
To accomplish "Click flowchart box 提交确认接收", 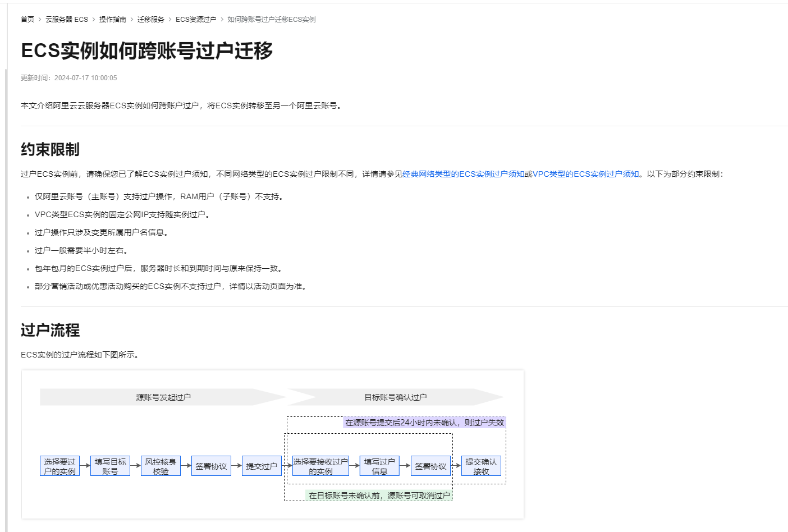I will point(481,466).
